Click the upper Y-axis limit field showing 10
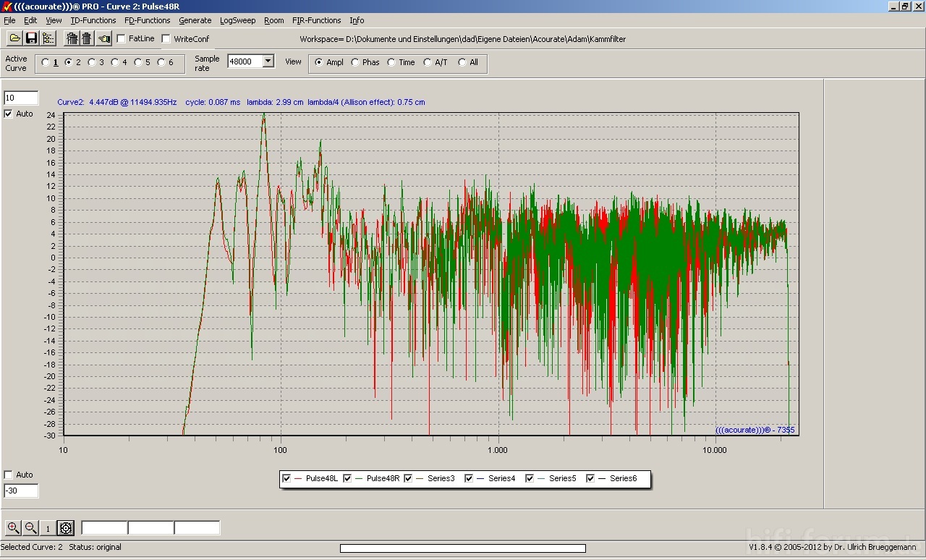The image size is (926, 560). [x=21, y=98]
